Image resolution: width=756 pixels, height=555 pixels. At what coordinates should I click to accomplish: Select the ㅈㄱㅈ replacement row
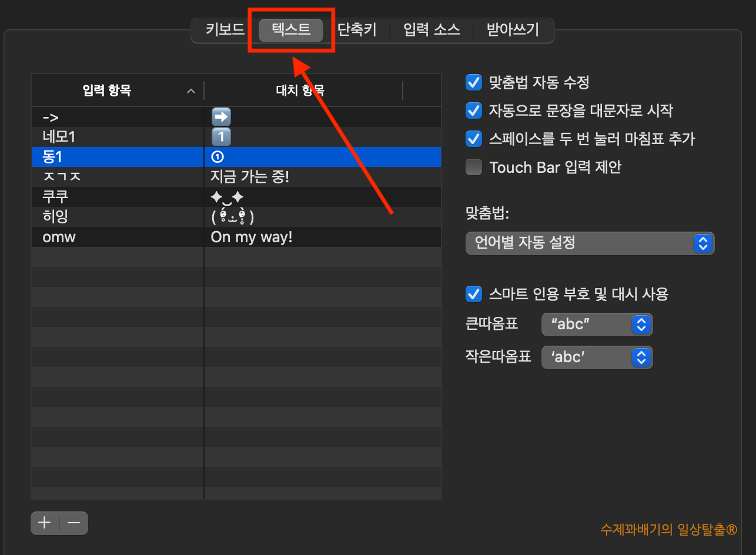pyautogui.click(x=118, y=177)
